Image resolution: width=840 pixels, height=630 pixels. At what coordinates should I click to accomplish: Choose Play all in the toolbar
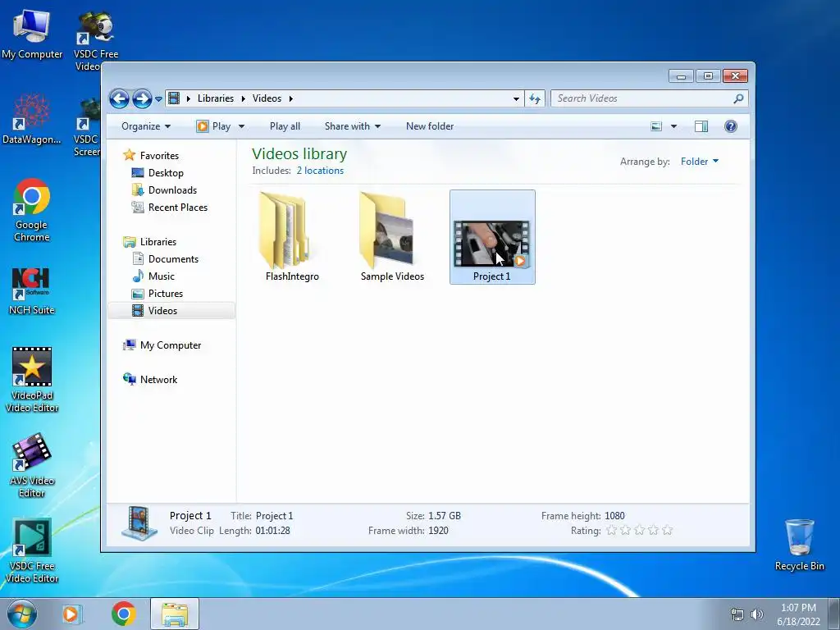click(x=285, y=126)
